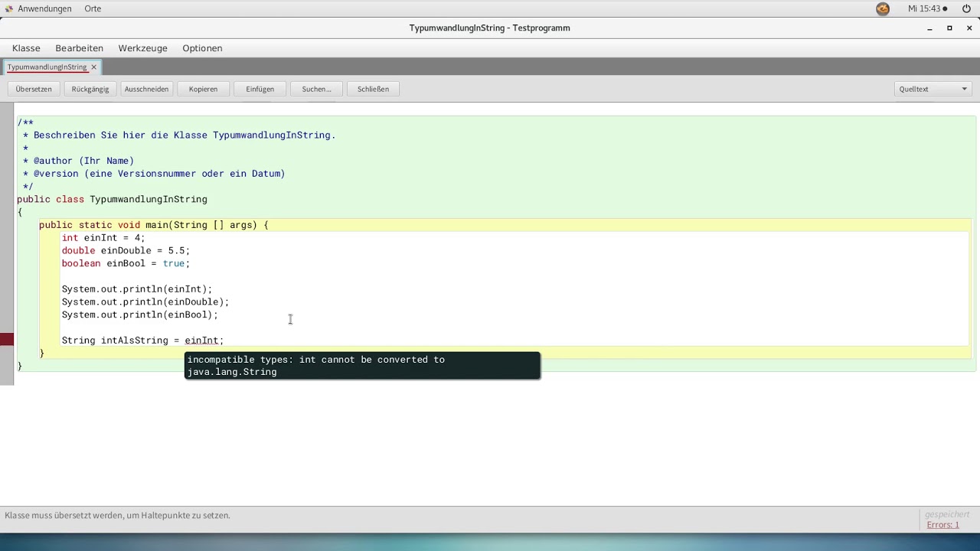Click the red error marker in line gutter

[x=7, y=340]
